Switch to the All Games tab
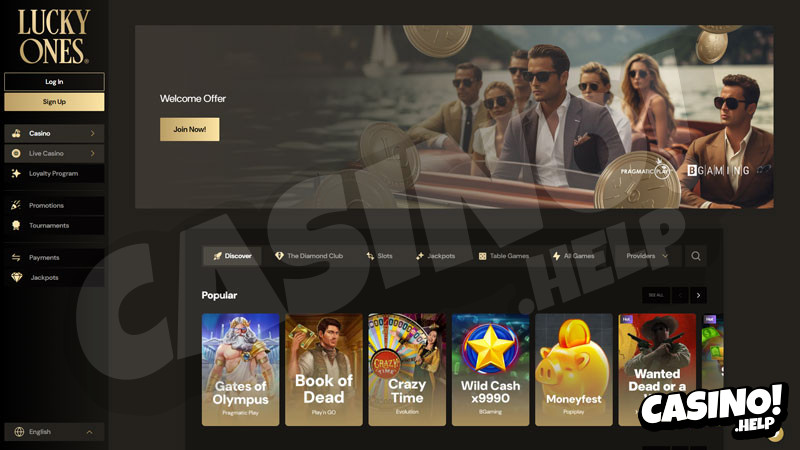This screenshot has height=450, width=800. pyautogui.click(x=573, y=256)
